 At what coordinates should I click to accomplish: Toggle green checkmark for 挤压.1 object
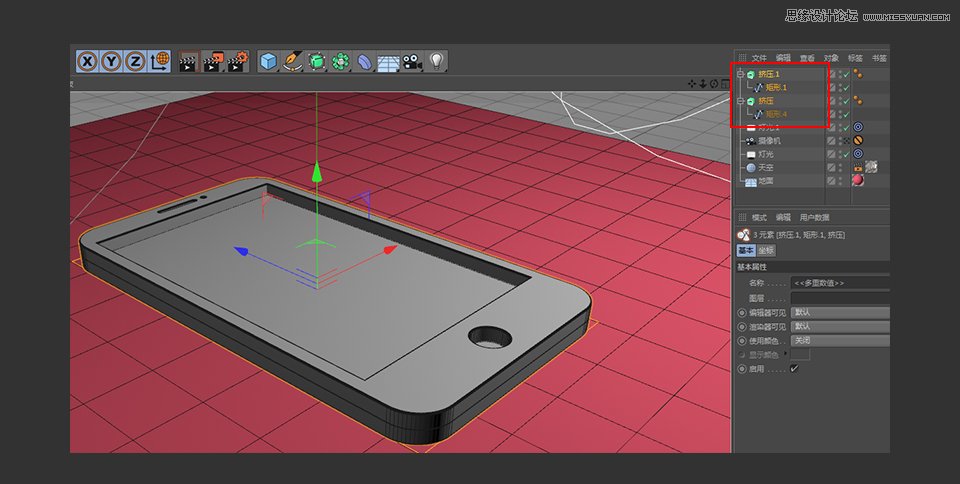pyautogui.click(x=846, y=74)
